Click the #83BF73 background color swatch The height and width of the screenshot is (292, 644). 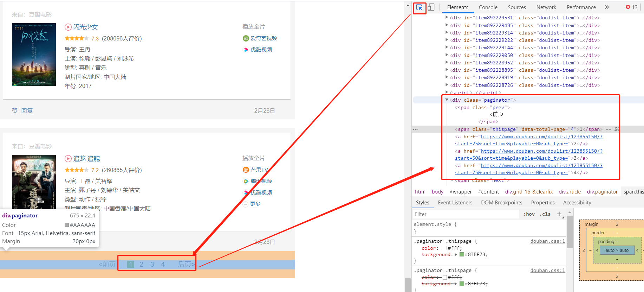pyautogui.click(x=462, y=254)
